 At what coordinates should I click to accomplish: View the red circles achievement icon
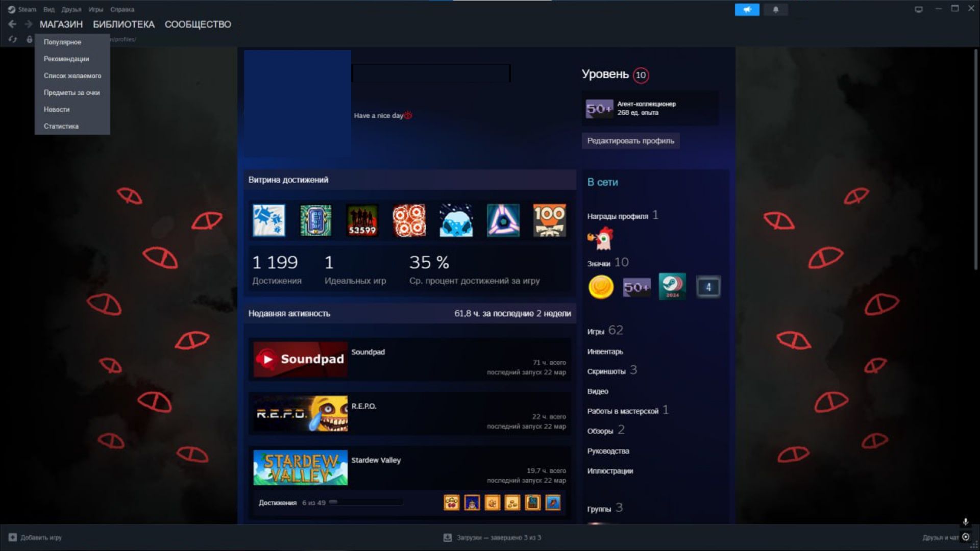(409, 220)
